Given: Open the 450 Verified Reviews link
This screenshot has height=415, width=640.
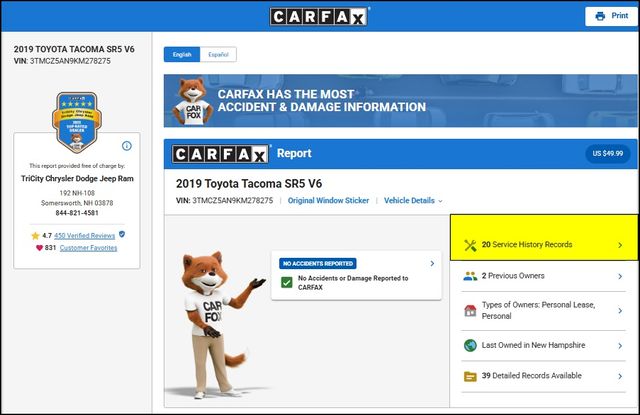Looking at the screenshot, I should [x=84, y=235].
